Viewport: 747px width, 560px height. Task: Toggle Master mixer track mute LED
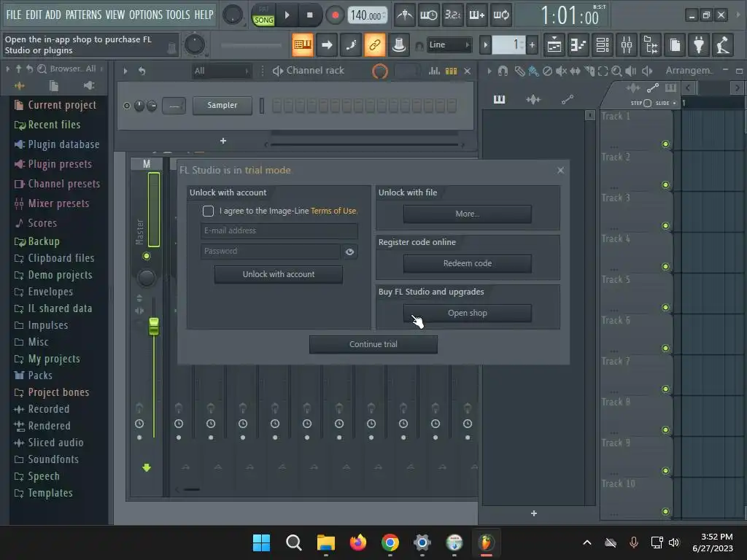point(146,257)
